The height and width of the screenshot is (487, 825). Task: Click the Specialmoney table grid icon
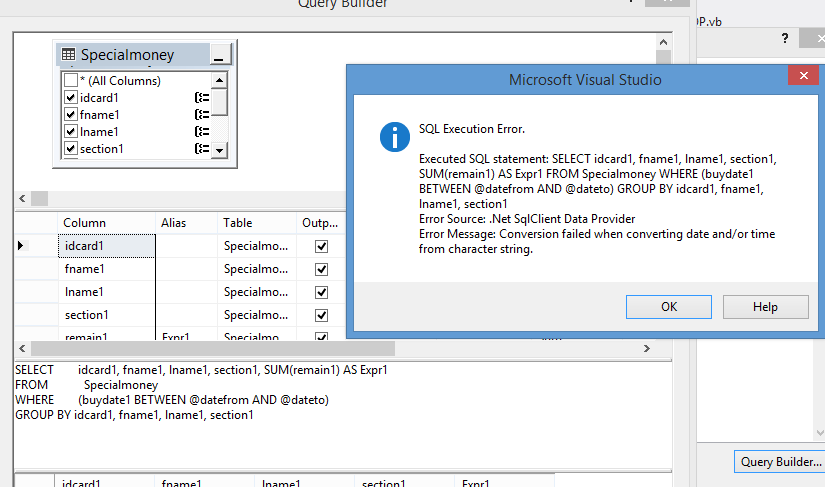(68, 54)
